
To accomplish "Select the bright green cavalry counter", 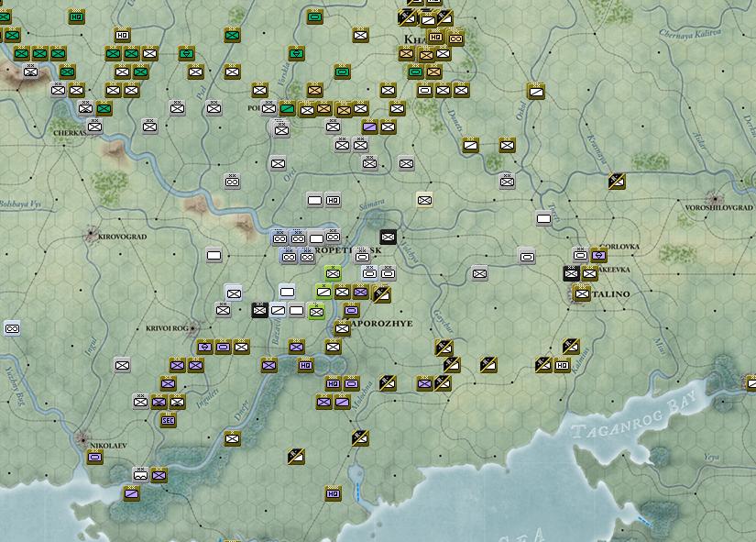I will coord(323,292).
